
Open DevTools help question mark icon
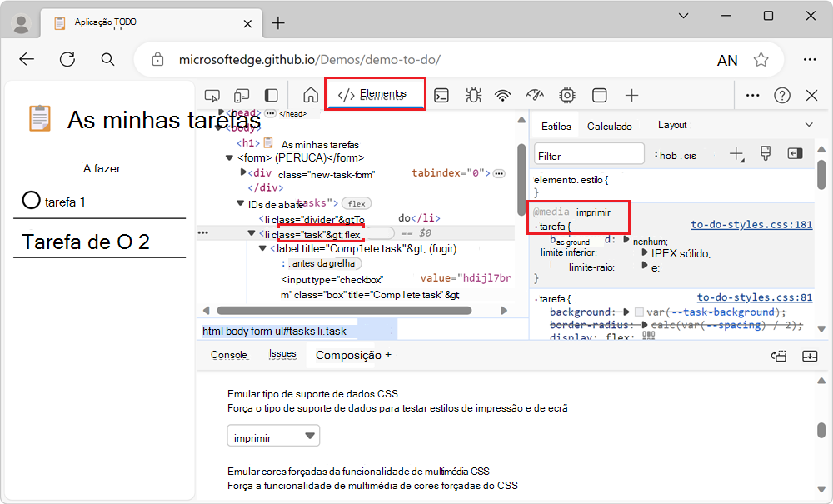[782, 96]
